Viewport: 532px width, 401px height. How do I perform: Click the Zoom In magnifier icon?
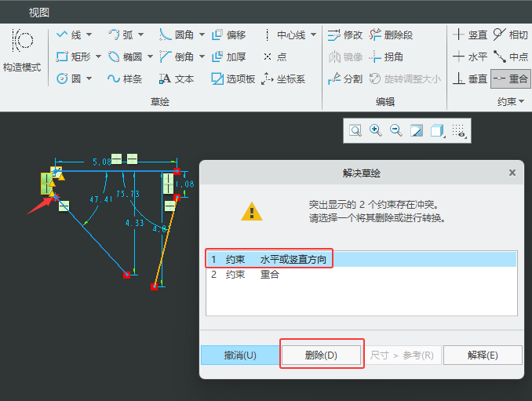point(376,130)
